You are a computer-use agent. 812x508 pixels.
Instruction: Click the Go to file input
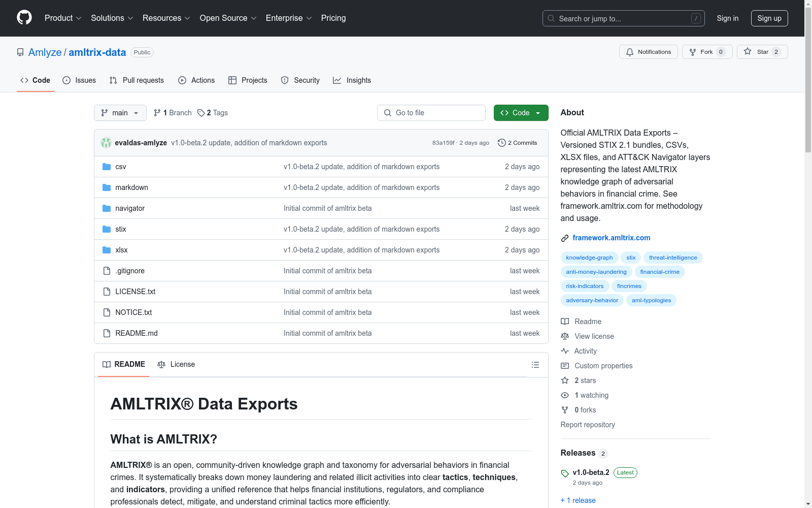431,113
